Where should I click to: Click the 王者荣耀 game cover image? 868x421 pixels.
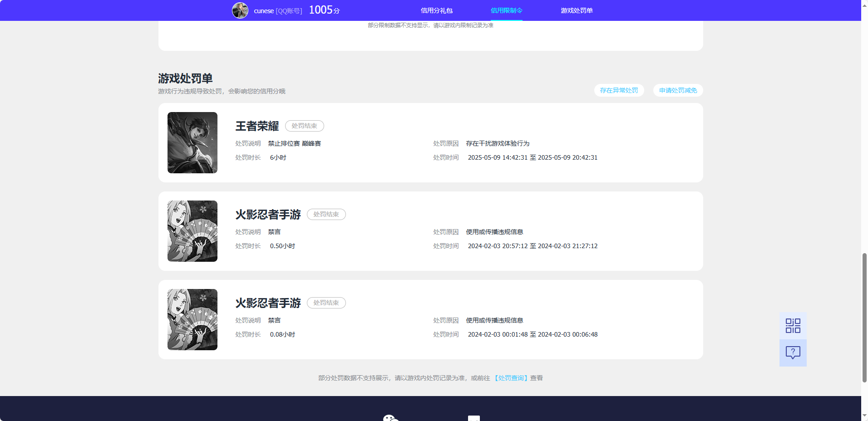(x=192, y=142)
